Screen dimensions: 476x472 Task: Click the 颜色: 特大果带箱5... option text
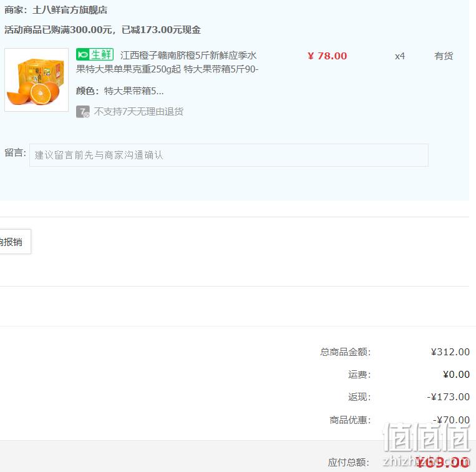[x=120, y=91]
